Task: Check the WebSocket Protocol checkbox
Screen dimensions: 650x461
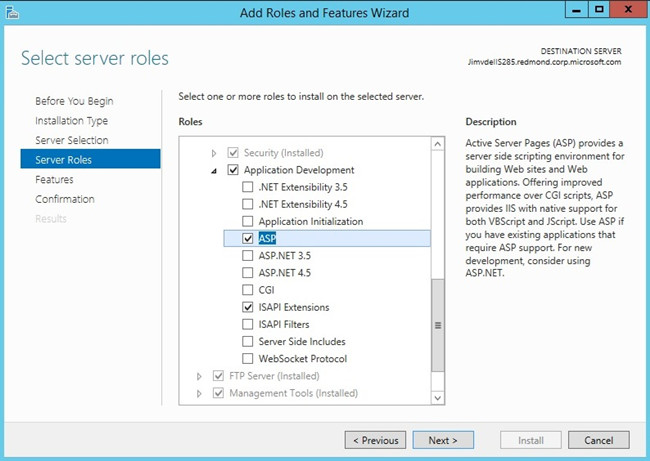Action: point(247,359)
